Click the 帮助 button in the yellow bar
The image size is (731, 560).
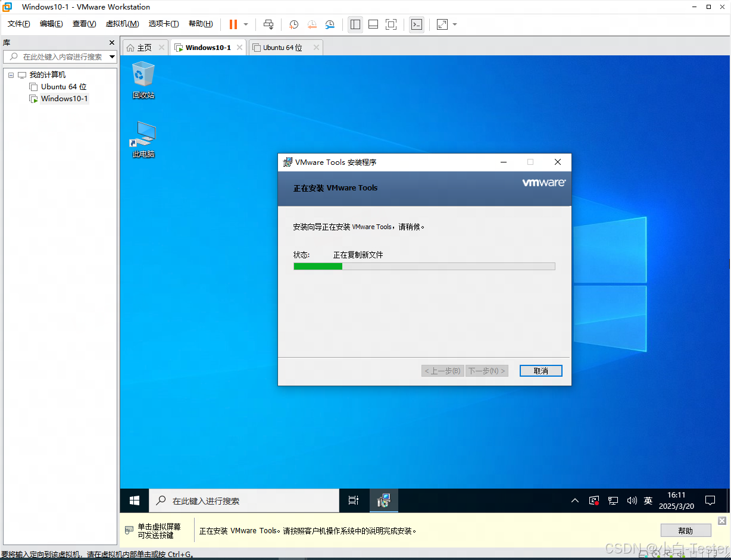click(x=686, y=531)
